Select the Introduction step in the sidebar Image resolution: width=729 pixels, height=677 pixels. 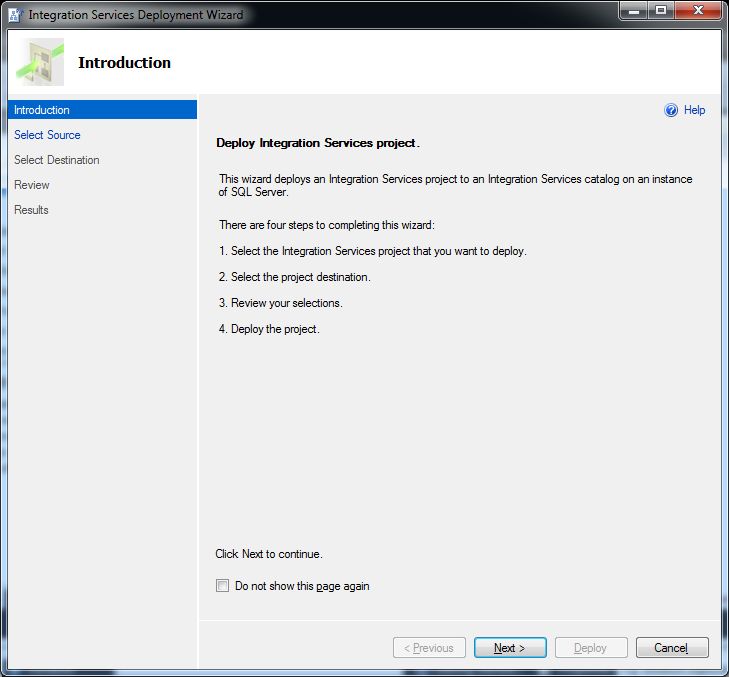[102, 110]
